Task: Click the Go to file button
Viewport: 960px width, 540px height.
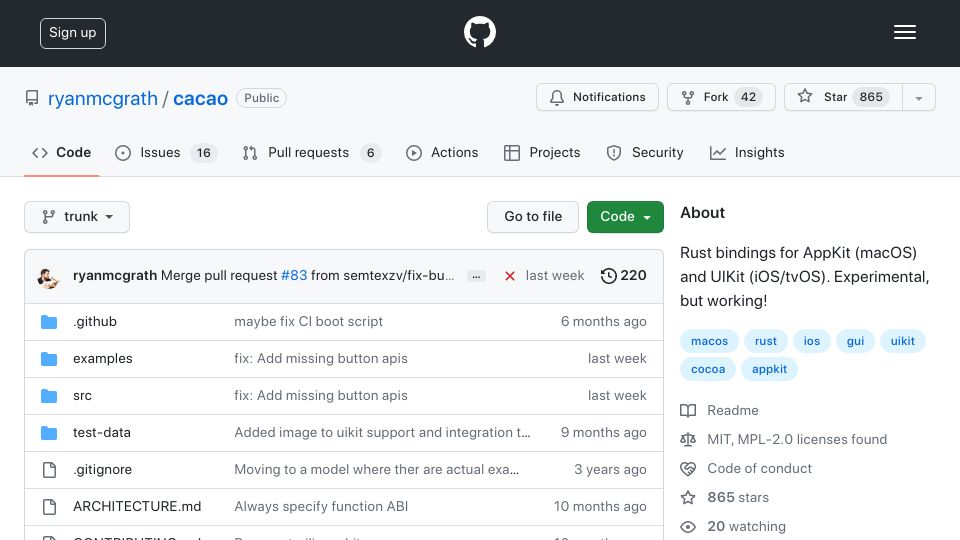Action: (533, 217)
